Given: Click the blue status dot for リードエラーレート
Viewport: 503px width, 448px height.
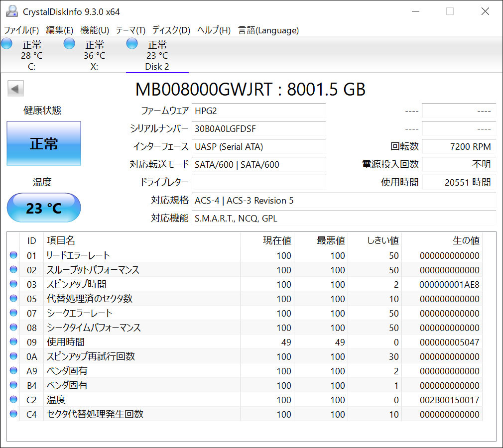Looking at the screenshot, I should [x=13, y=255].
